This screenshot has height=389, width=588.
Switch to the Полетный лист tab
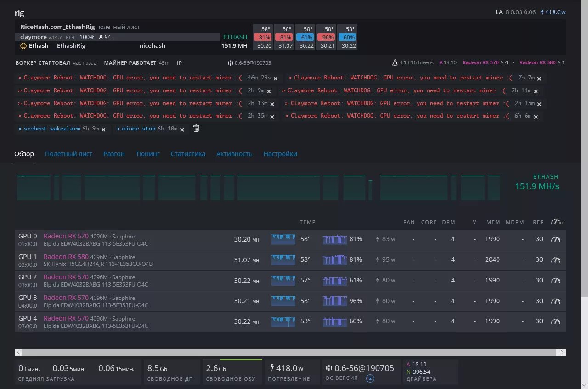tap(68, 154)
